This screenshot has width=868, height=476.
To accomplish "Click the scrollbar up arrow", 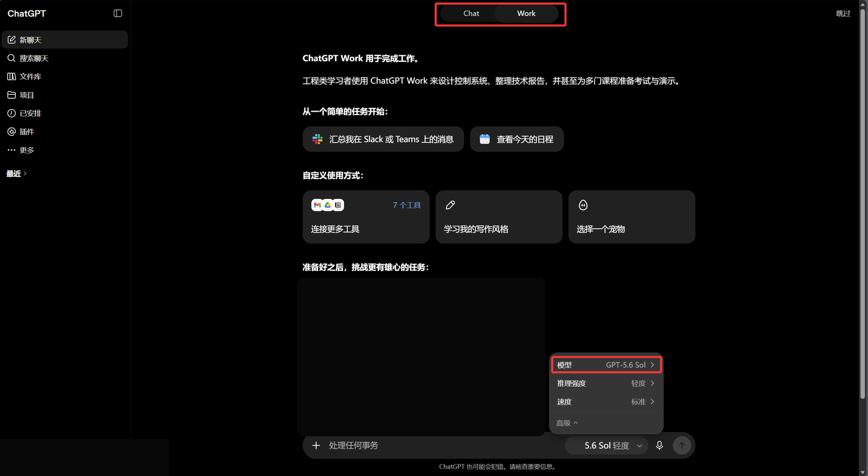I will click(863, 4).
